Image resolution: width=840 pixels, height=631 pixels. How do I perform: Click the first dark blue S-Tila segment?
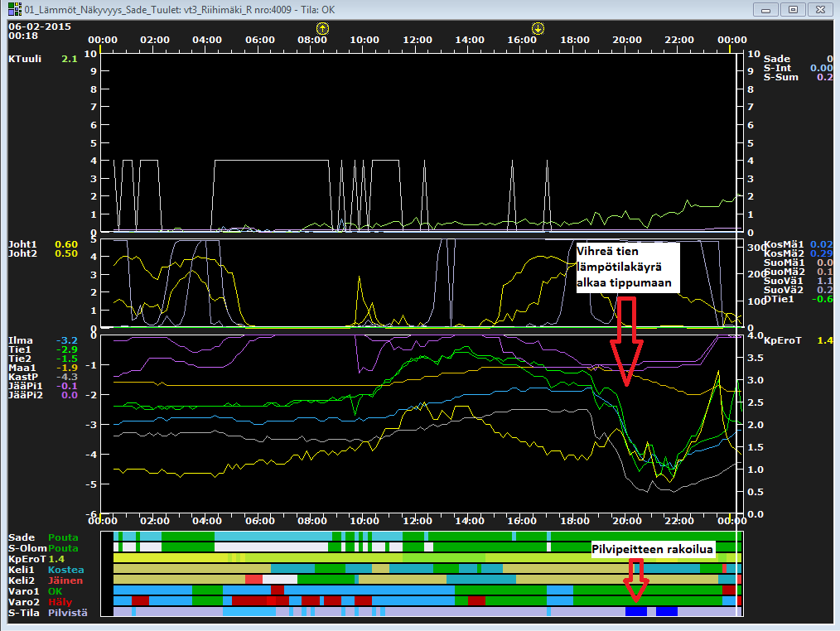[x=636, y=611]
